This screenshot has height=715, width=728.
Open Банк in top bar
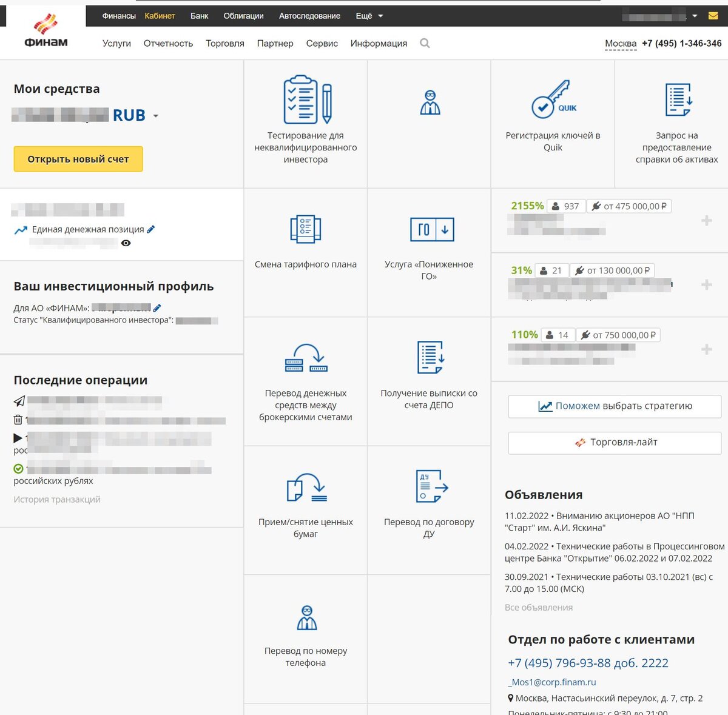click(199, 16)
